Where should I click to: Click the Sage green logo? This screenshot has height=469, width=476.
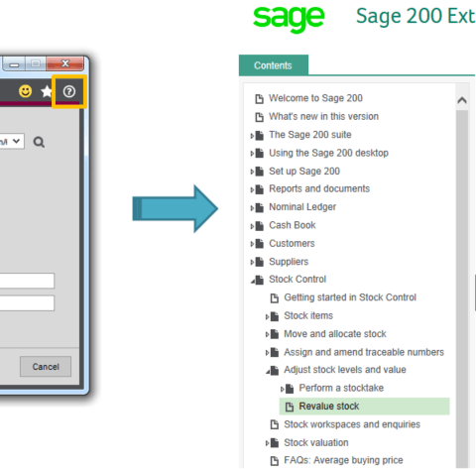pyautogui.click(x=289, y=19)
